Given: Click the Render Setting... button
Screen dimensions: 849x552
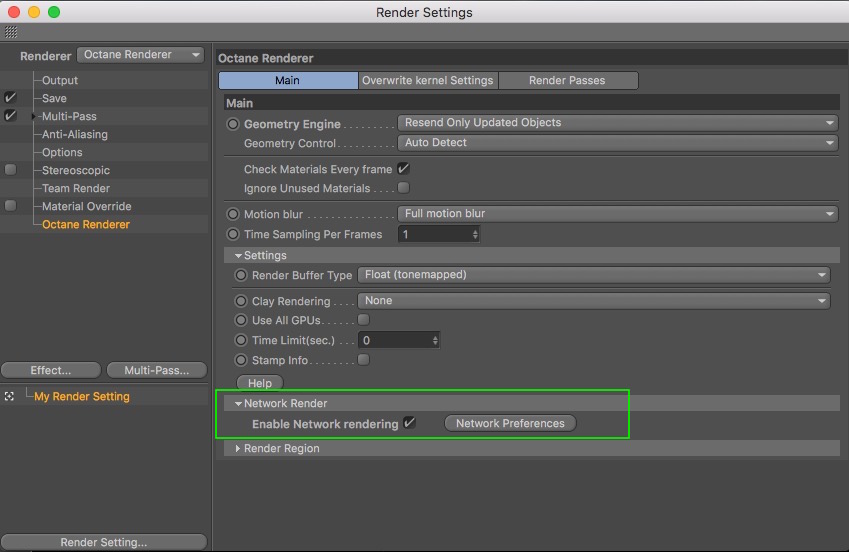Looking at the screenshot, I should (x=104, y=542).
